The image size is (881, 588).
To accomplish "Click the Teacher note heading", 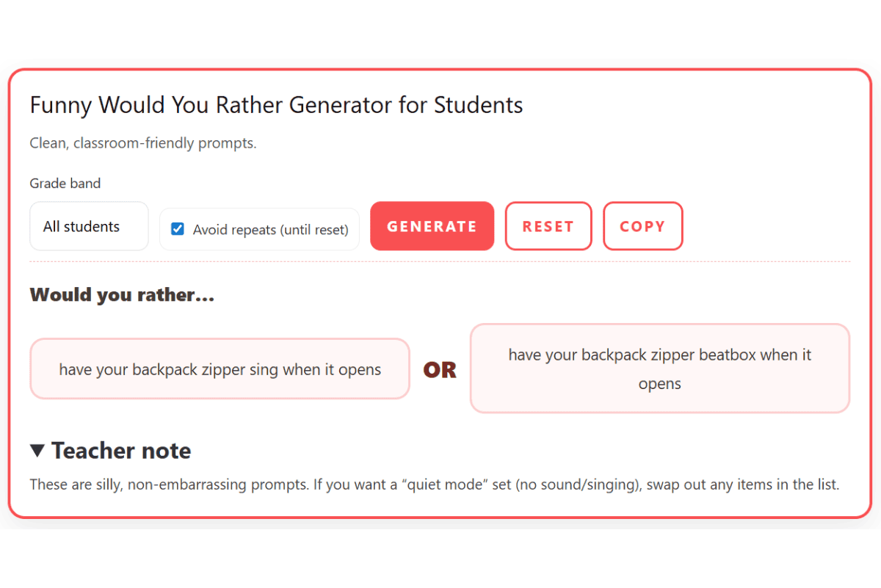I will point(120,451).
